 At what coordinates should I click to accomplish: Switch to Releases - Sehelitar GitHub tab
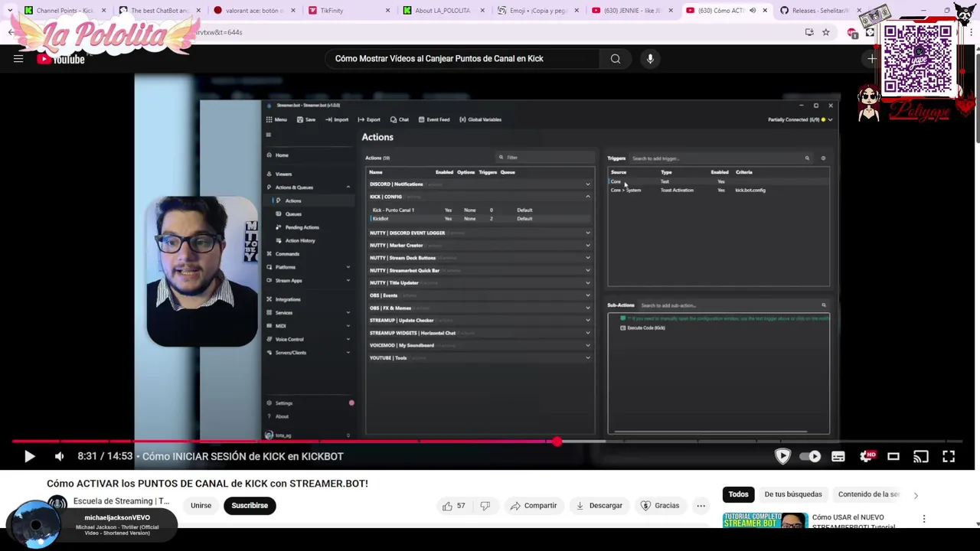[x=819, y=11]
